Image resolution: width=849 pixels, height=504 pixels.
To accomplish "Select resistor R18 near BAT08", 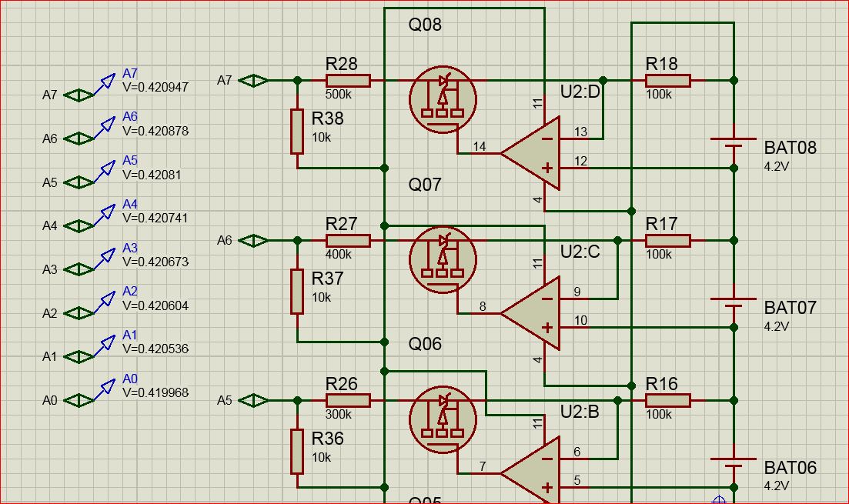I will (667, 81).
